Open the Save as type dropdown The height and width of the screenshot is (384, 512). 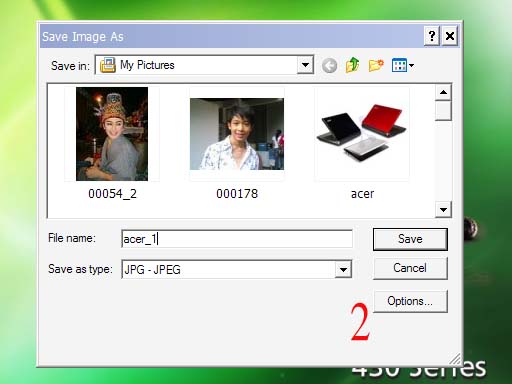(343, 269)
